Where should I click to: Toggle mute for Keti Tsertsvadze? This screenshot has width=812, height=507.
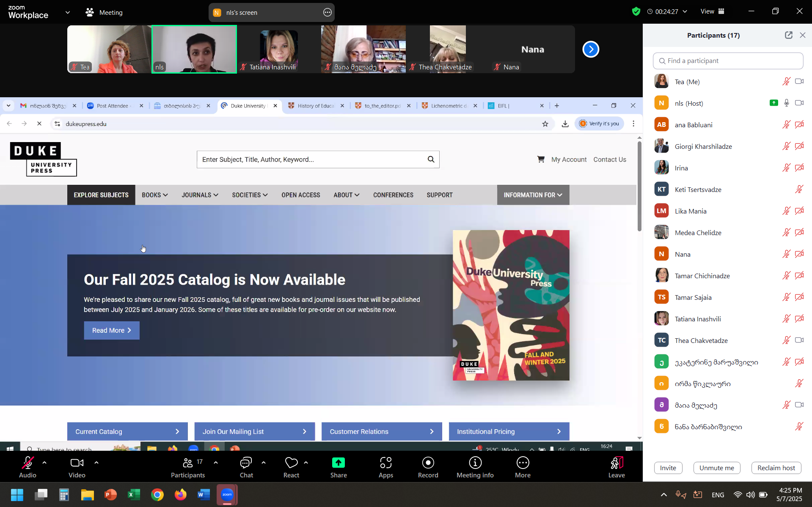[x=799, y=189]
